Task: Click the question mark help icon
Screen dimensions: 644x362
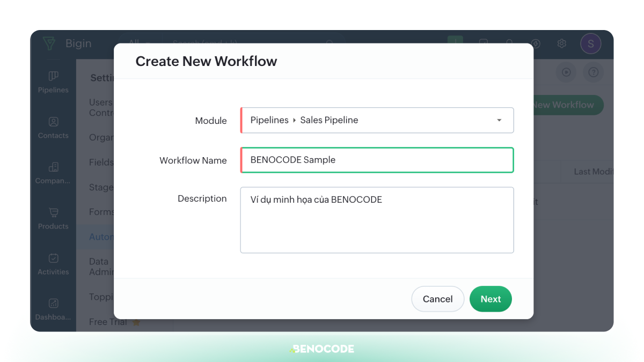Action: click(593, 72)
